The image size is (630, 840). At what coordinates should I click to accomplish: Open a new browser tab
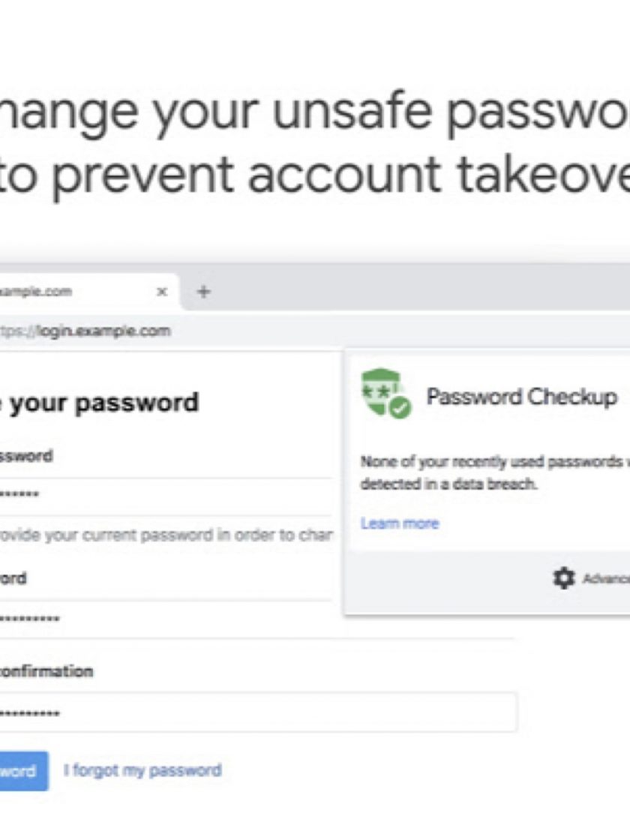pos(202,292)
